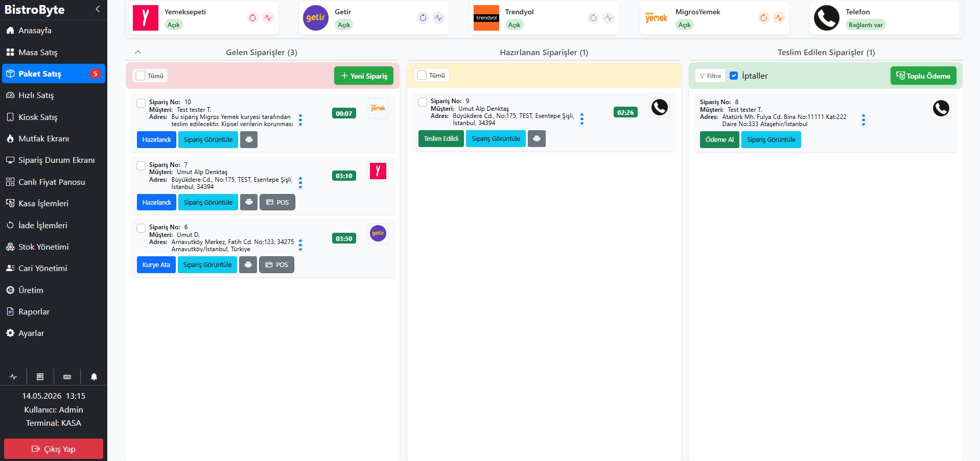Expand address arrows for order 8
The image size is (980, 461).
click(x=864, y=120)
